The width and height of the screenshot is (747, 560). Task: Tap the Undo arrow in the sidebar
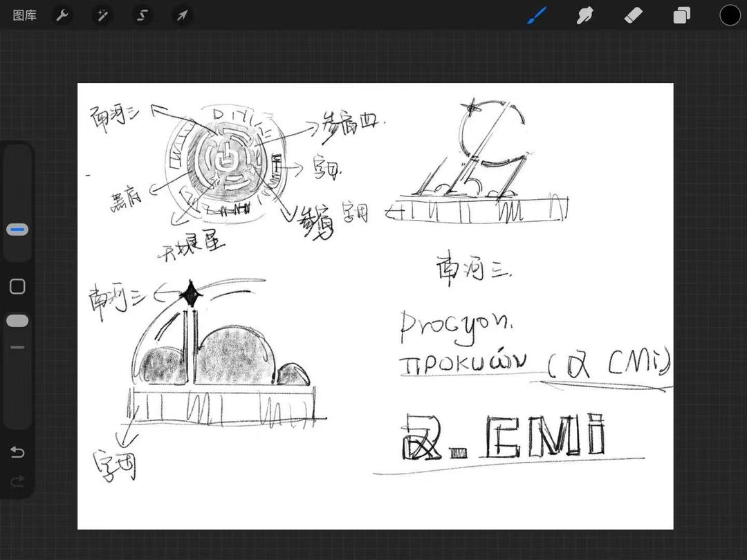point(17,452)
